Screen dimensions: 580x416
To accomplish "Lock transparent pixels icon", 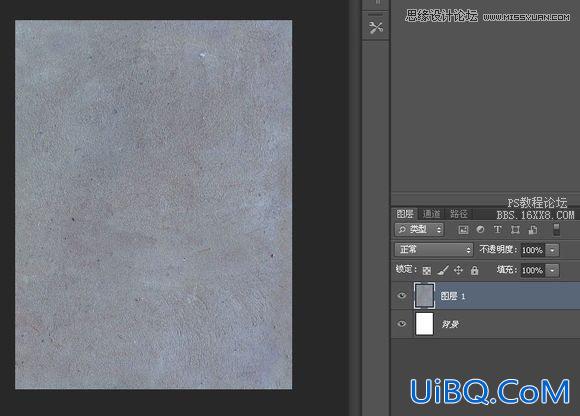I will pos(426,271).
